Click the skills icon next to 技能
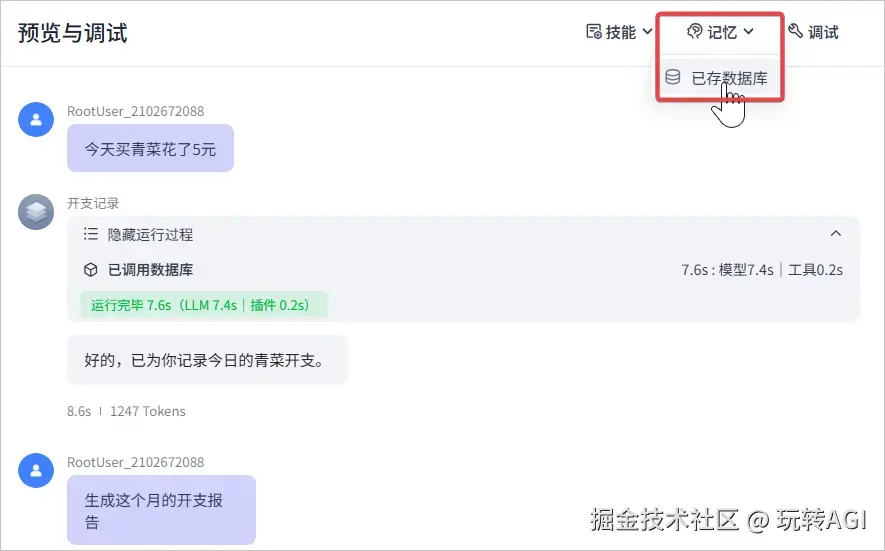The width and height of the screenshot is (885, 551). [x=593, y=32]
